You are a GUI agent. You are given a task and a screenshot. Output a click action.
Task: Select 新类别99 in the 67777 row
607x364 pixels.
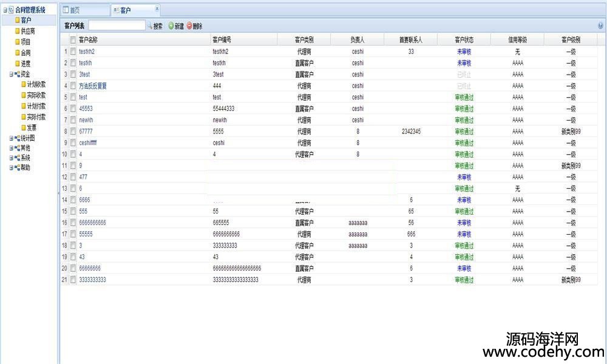[x=571, y=132]
